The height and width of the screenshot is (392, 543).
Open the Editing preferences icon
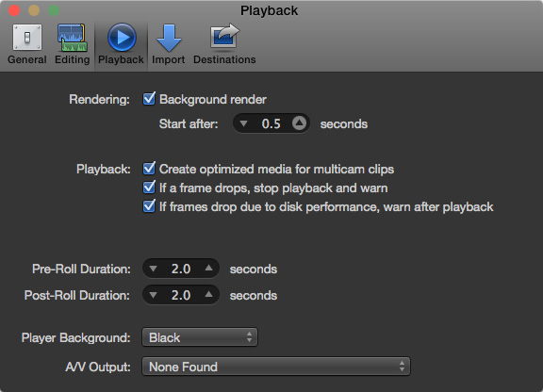coord(73,38)
